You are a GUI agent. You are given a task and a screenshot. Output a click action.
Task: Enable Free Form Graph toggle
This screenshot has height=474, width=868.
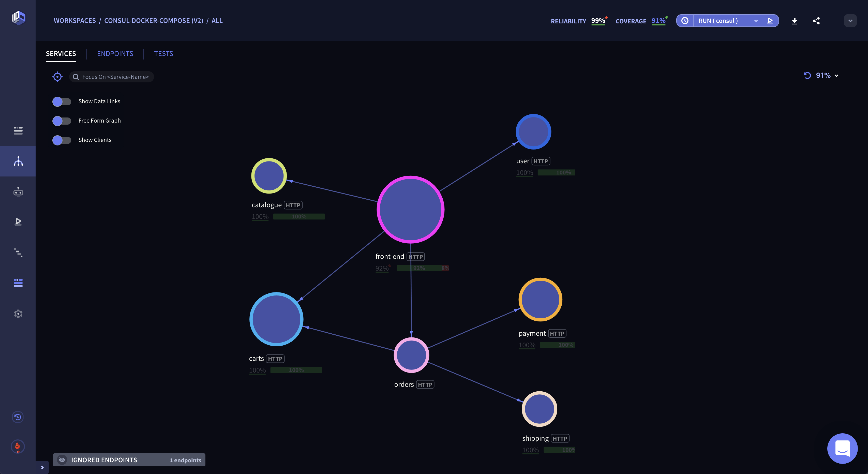(x=62, y=121)
